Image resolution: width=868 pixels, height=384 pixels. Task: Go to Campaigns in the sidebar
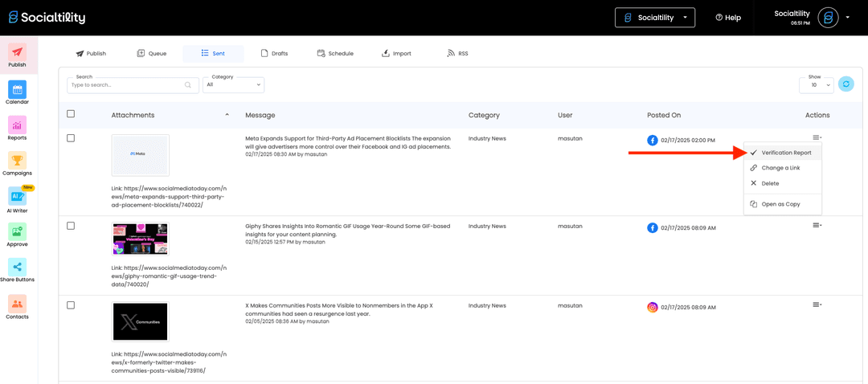pos(17,161)
